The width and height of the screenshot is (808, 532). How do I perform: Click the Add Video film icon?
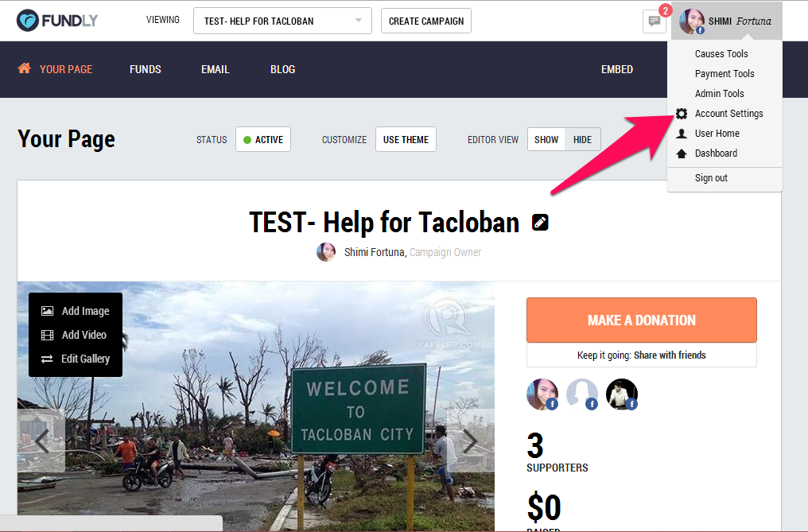(48, 335)
